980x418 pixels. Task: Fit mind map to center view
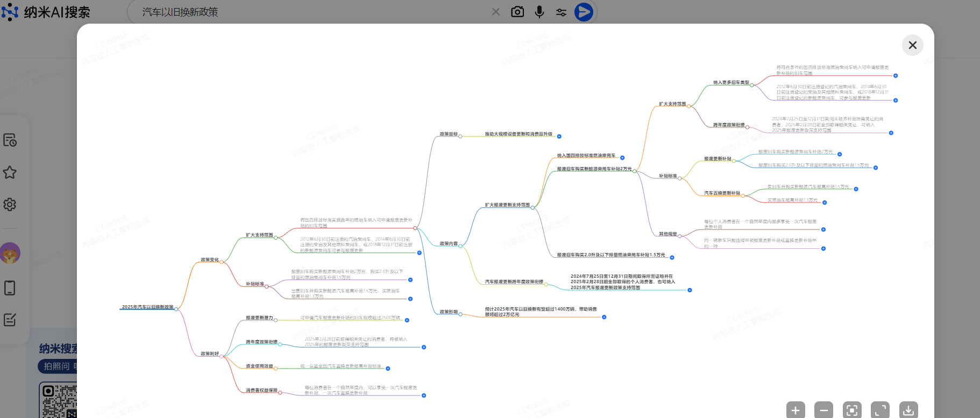[852, 410]
